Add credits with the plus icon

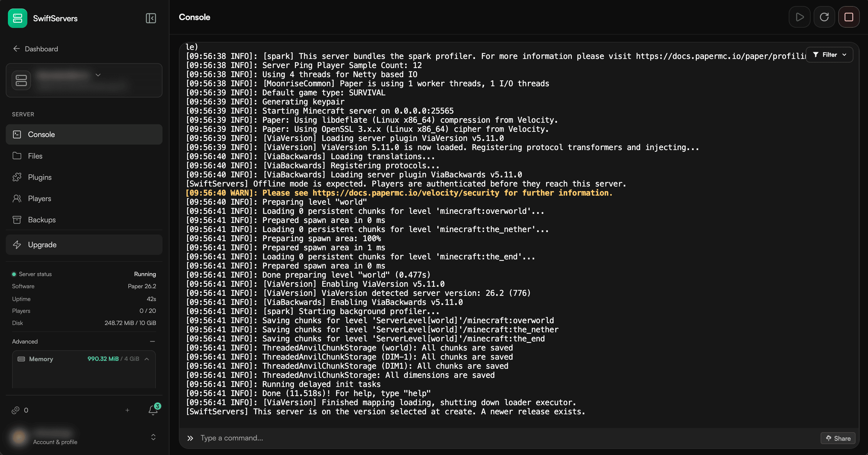coord(127,410)
